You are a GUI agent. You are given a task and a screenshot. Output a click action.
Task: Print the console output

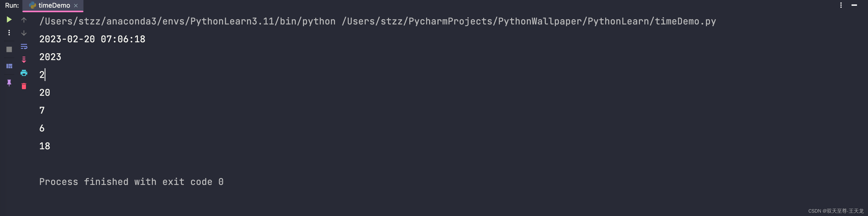[24, 73]
